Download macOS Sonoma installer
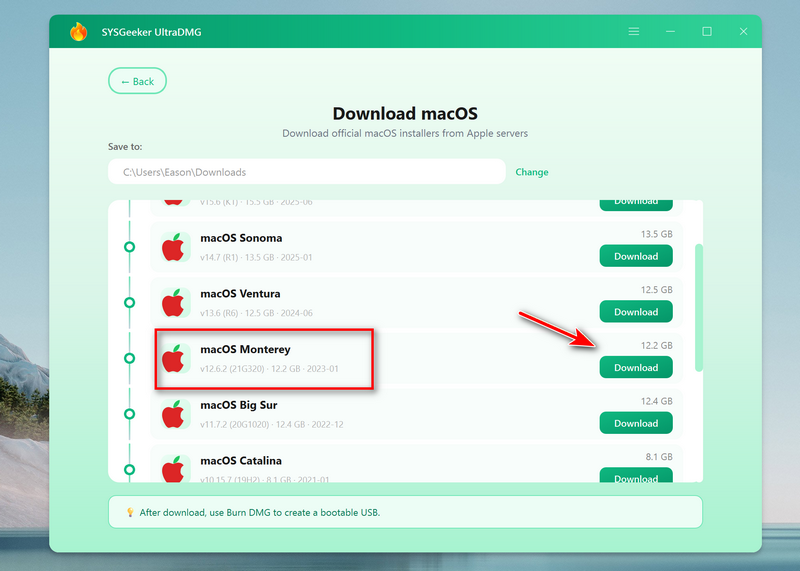 point(636,256)
